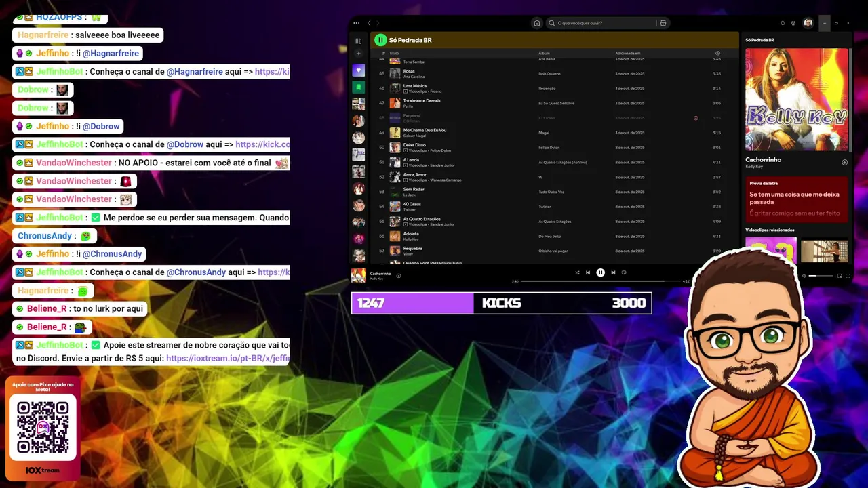Open the first related videoclip thumbnail

point(771,249)
